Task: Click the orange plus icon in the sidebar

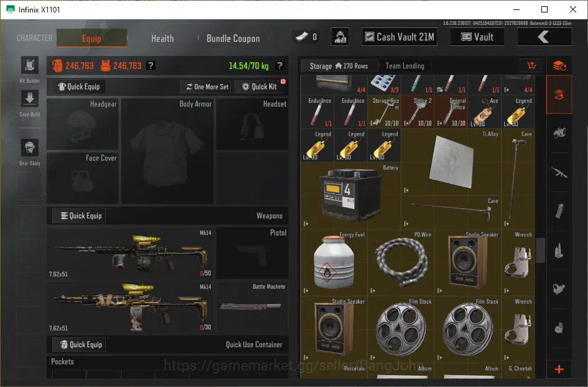Action: click(559, 370)
